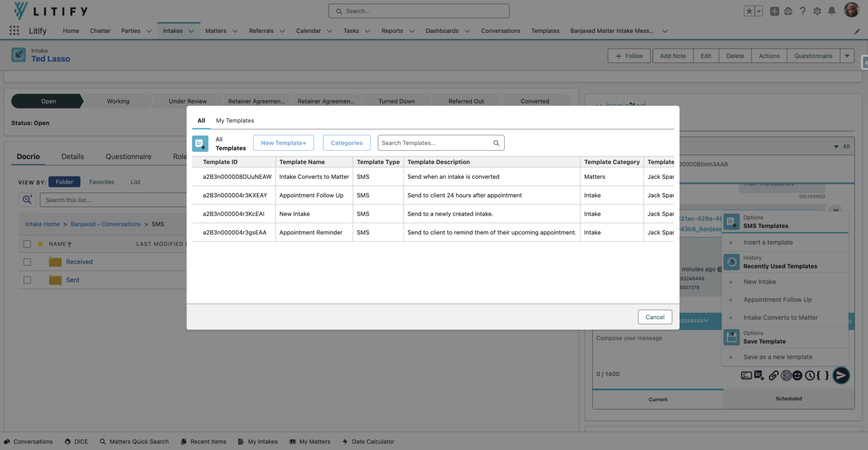
Task: Click the Add Note button
Action: pyautogui.click(x=673, y=56)
